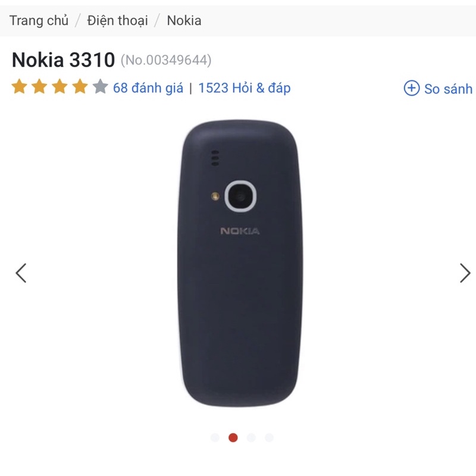
Task: Click the Nokia 3310 product title
Action: tap(64, 59)
